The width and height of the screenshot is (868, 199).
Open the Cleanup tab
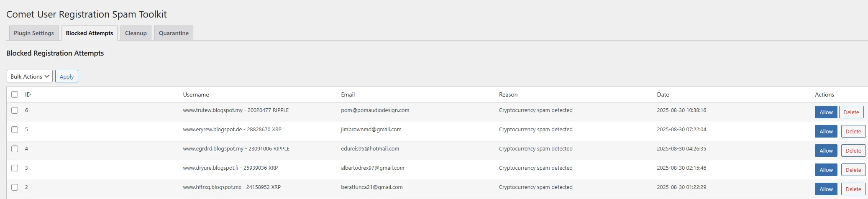(x=136, y=33)
